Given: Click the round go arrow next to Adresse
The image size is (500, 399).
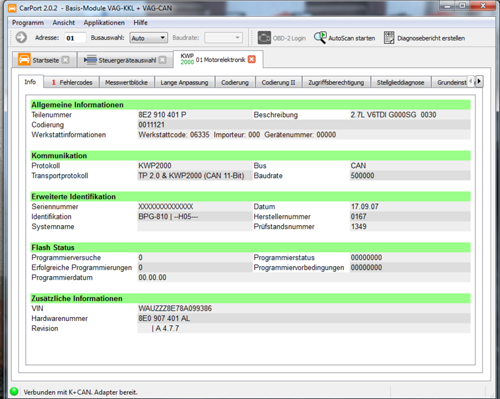Looking at the screenshot, I should (21, 37).
